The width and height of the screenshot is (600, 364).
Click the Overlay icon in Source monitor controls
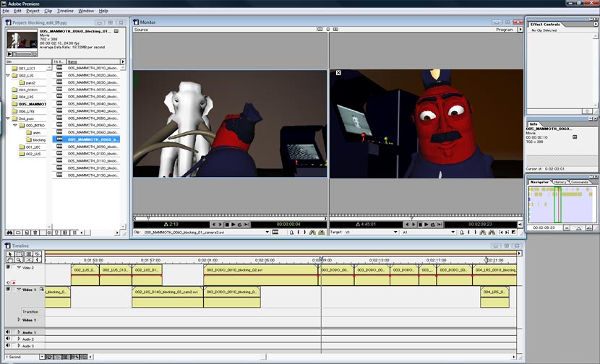coord(322,232)
